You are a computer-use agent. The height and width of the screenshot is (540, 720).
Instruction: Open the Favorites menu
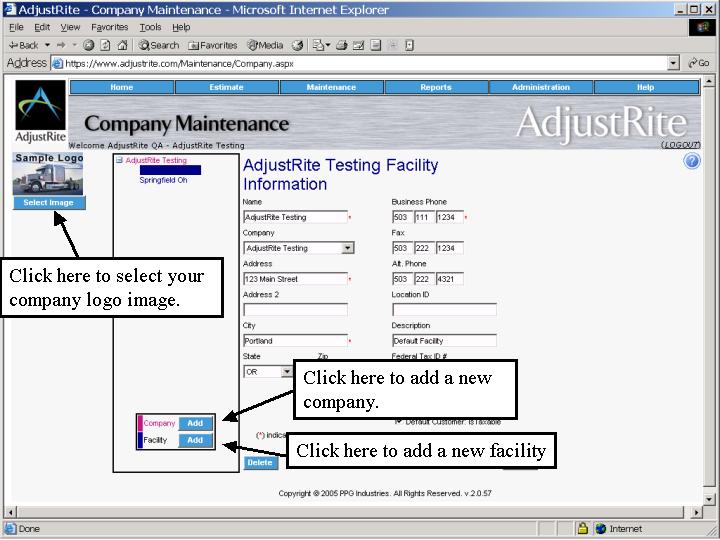coord(109,27)
